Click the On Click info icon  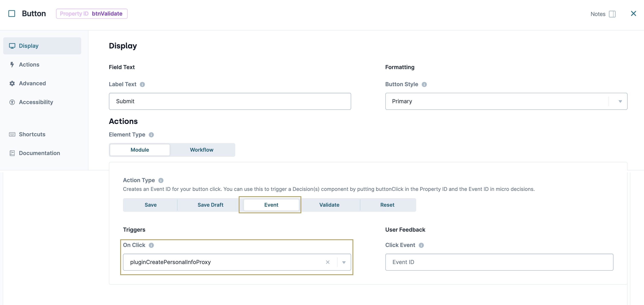click(x=152, y=245)
